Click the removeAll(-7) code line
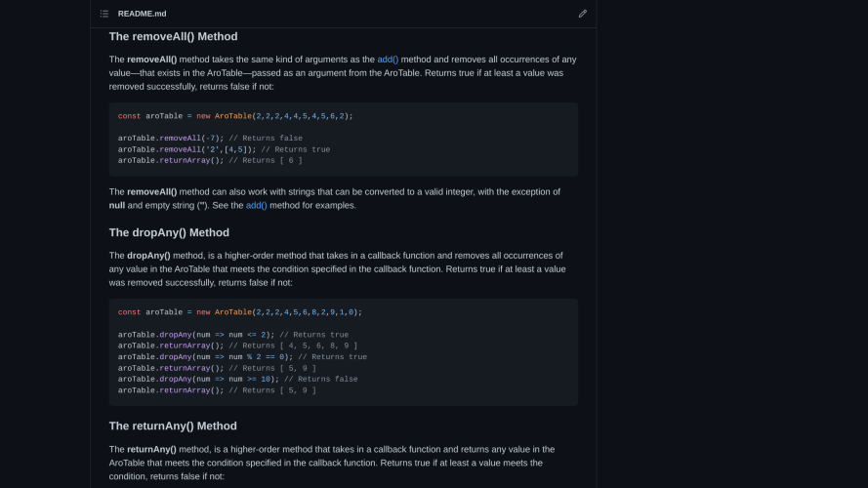Screen dimensions: 868x488 tap(210, 139)
